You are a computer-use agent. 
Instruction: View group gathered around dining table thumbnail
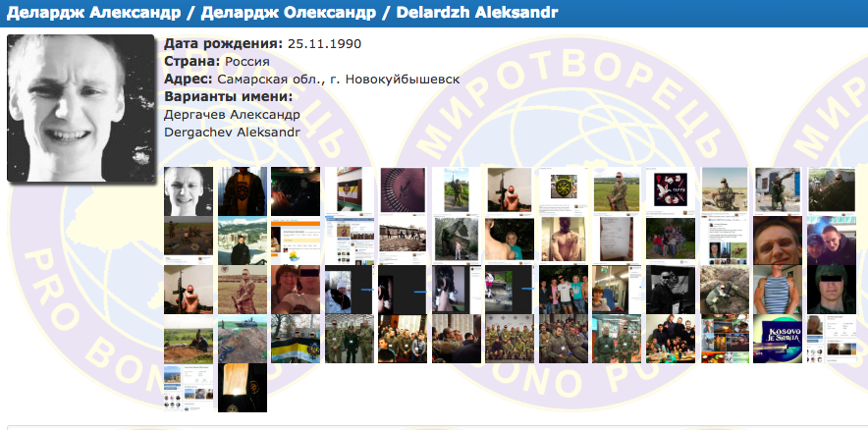coord(671,339)
